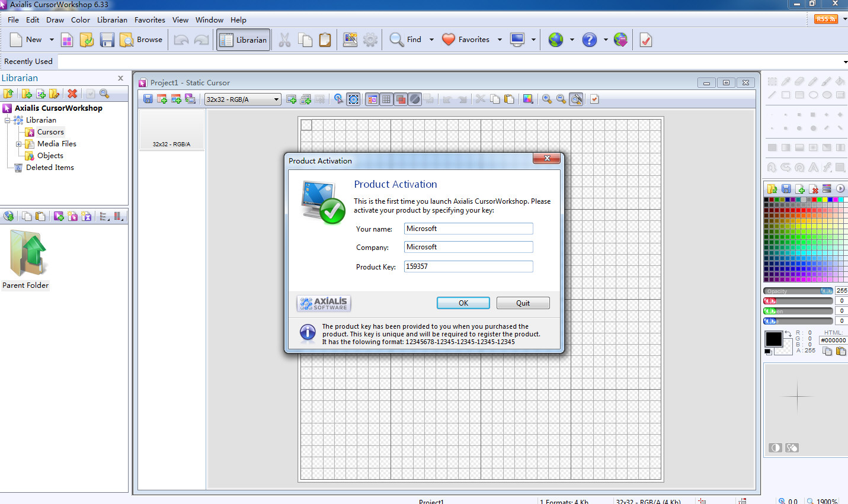848x504 pixels.
Task: Click the Opacity slider
Action: tap(798, 291)
